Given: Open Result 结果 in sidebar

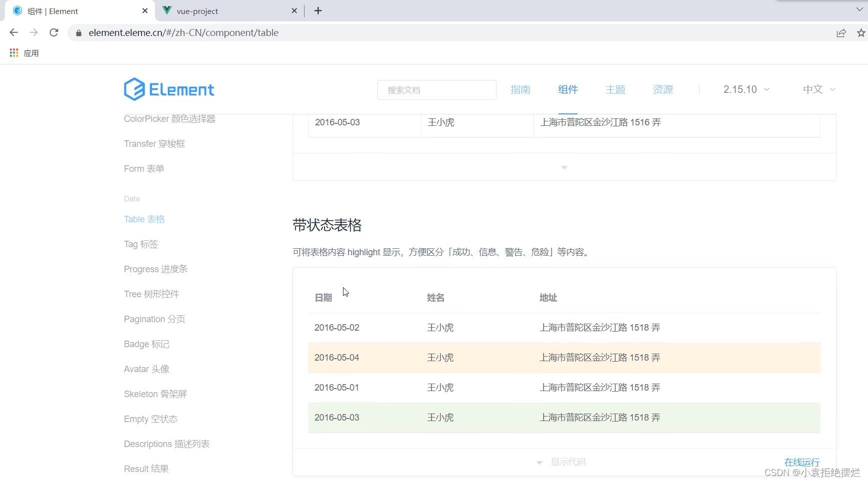Looking at the screenshot, I should [146, 469].
